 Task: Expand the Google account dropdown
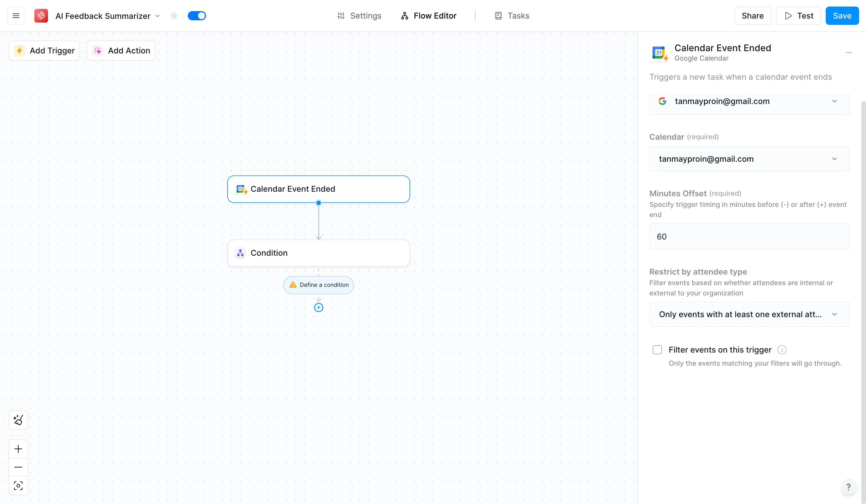click(x=749, y=101)
